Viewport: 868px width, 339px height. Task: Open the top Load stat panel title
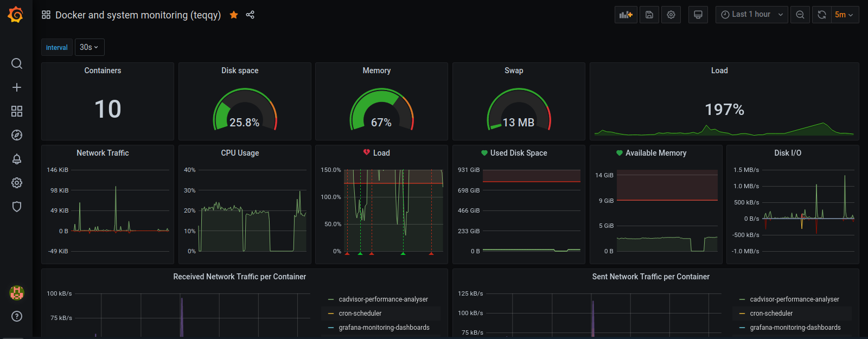[719, 71]
